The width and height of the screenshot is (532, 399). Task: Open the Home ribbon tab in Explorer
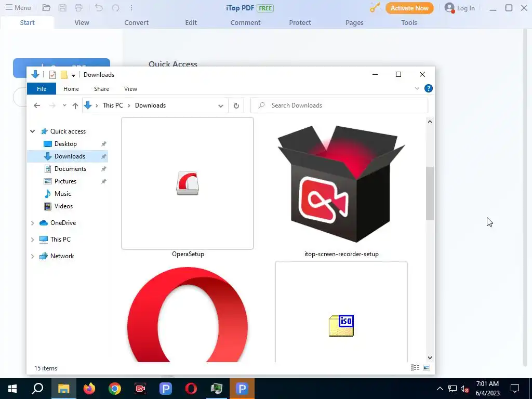pos(71,88)
